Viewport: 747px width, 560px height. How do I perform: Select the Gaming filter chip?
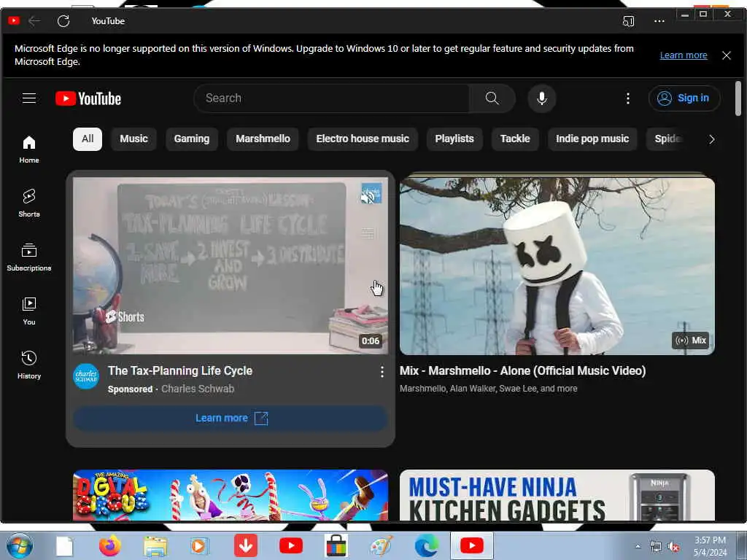tap(192, 139)
